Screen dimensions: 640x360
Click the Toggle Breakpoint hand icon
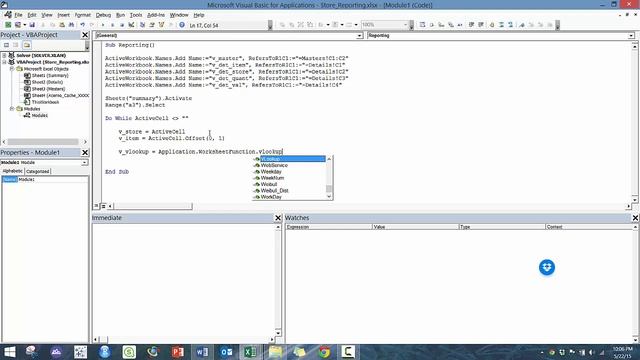tap(492, 25)
